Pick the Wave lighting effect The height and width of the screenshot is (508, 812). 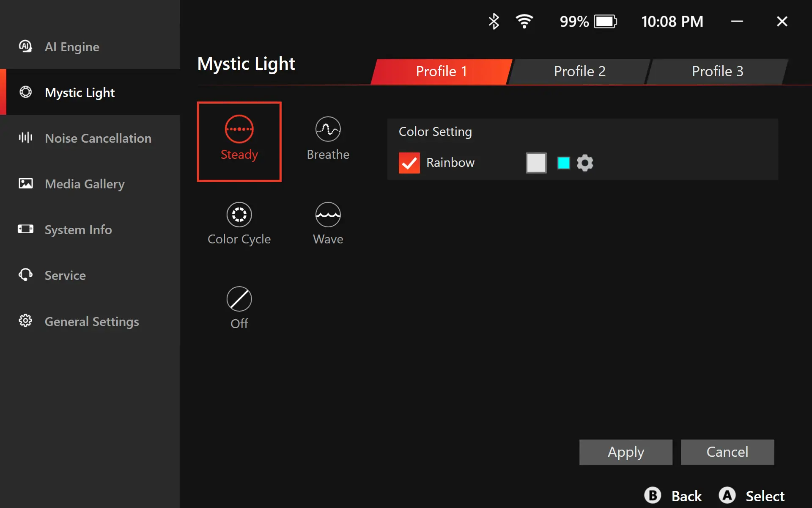pos(328,215)
